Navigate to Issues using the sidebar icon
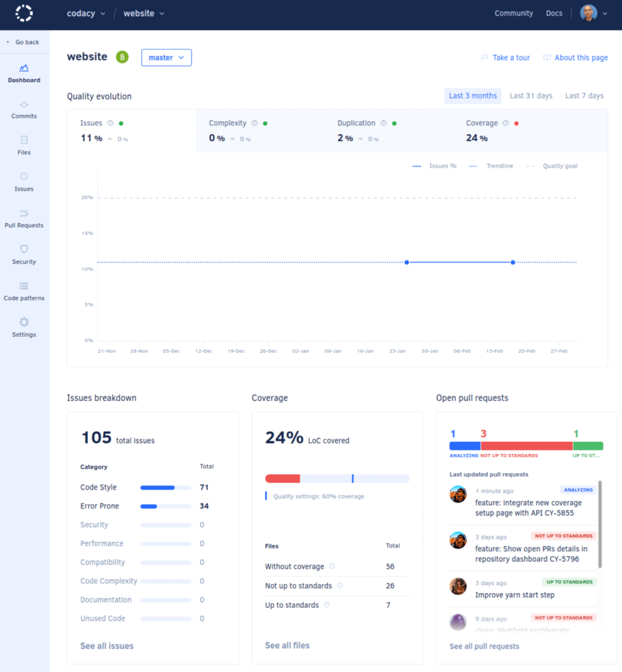This screenshot has height=672, width=622. (24, 182)
